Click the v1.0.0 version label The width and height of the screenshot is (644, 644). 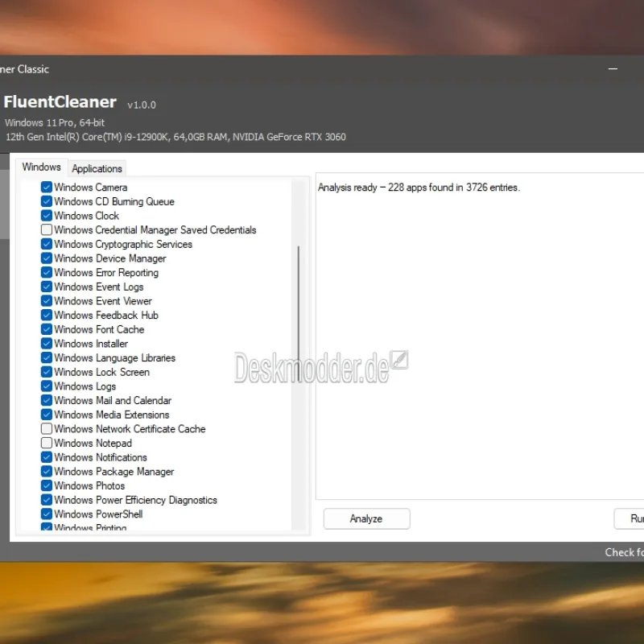point(142,105)
